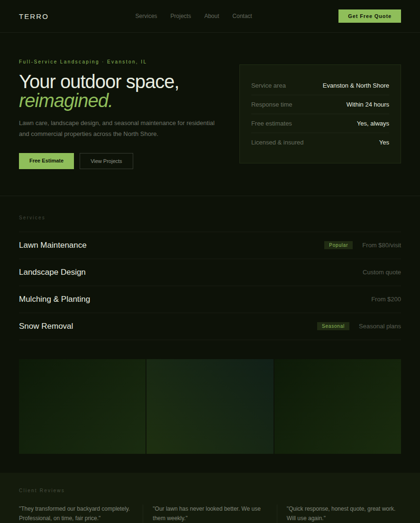The width and height of the screenshot is (420, 523).
Task: Click the green 'reimagined.' headline word
Action: click(x=65, y=100)
